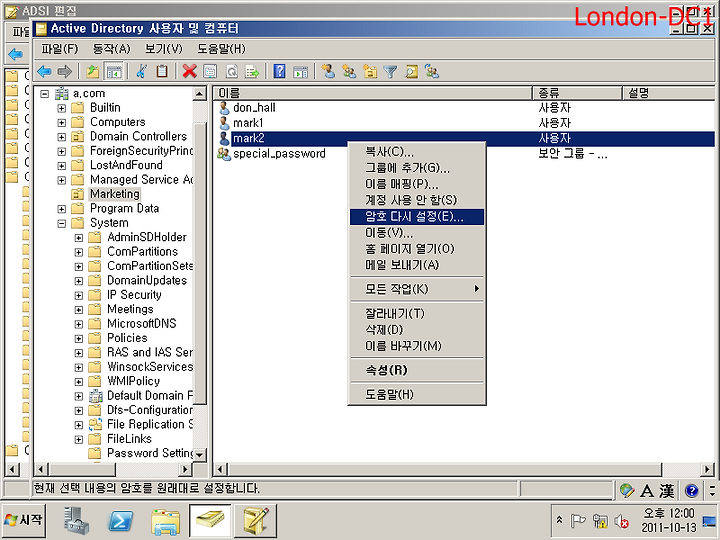This screenshot has height=540, width=720.
Task: Click the Cut scissors icon
Action: click(141, 71)
